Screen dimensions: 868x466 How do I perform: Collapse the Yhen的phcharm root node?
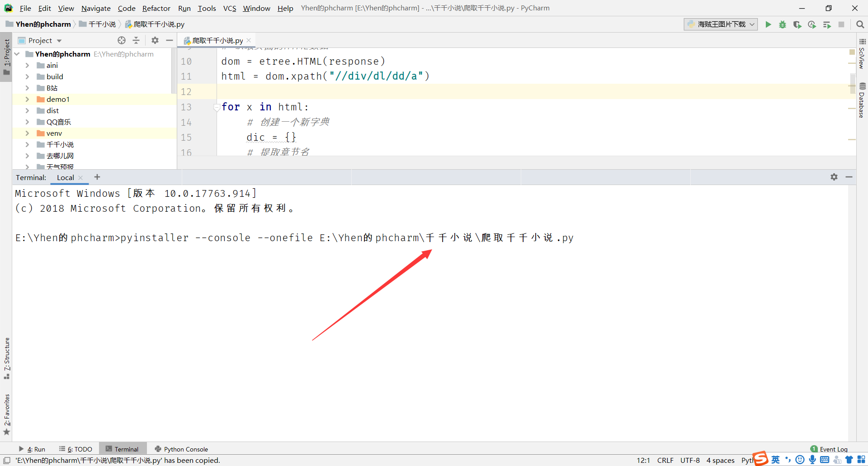point(17,54)
